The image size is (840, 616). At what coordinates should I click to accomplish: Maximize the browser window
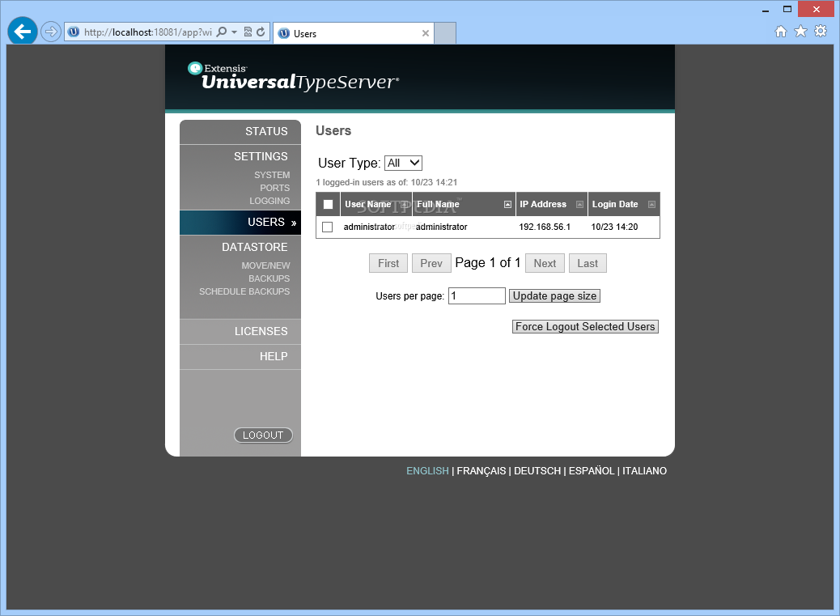(x=787, y=9)
